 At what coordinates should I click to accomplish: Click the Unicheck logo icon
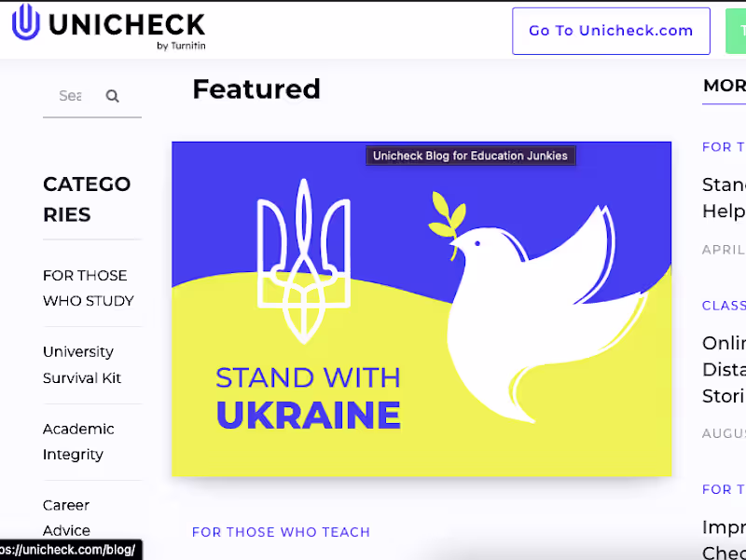click(x=26, y=21)
